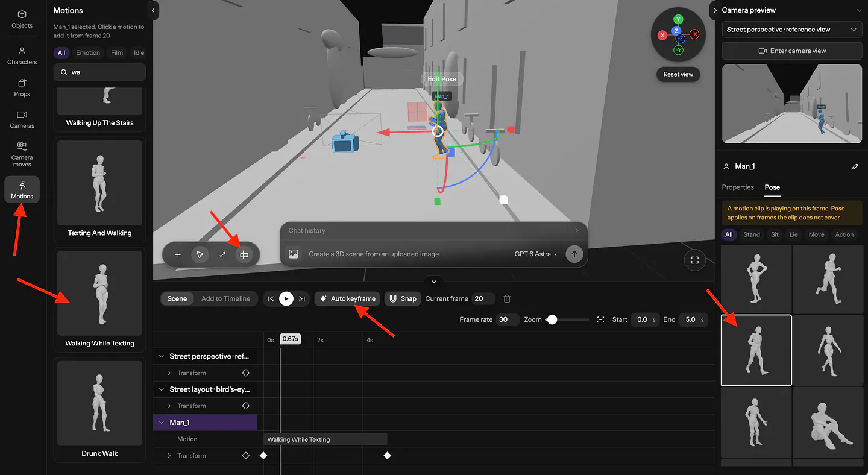Screen dimensions: 868x475
Task: Expand the Chat history bar
Action: pyautogui.click(x=433, y=230)
